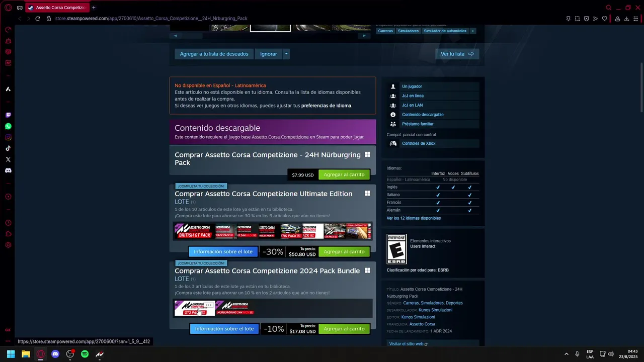The width and height of the screenshot is (644, 362).
Task: Expand the Ignorar dropdown arrow
Action: click(x=286, y=54)
